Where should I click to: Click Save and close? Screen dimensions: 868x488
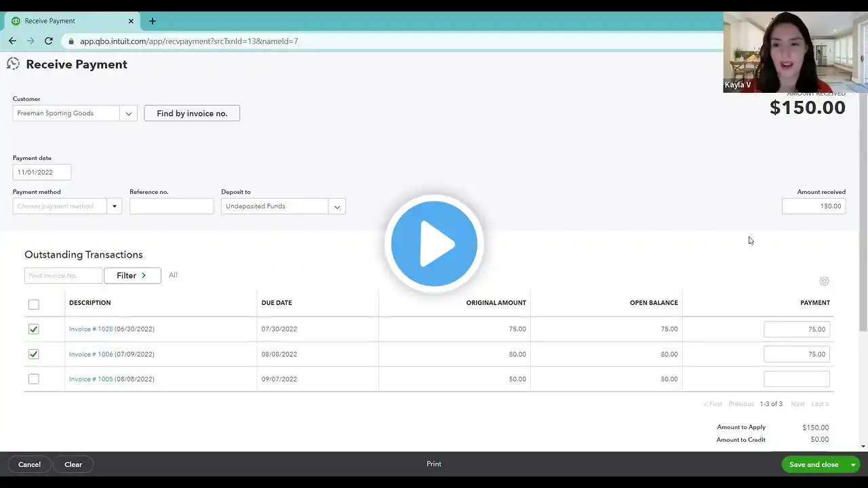click(x=814, y=464)
